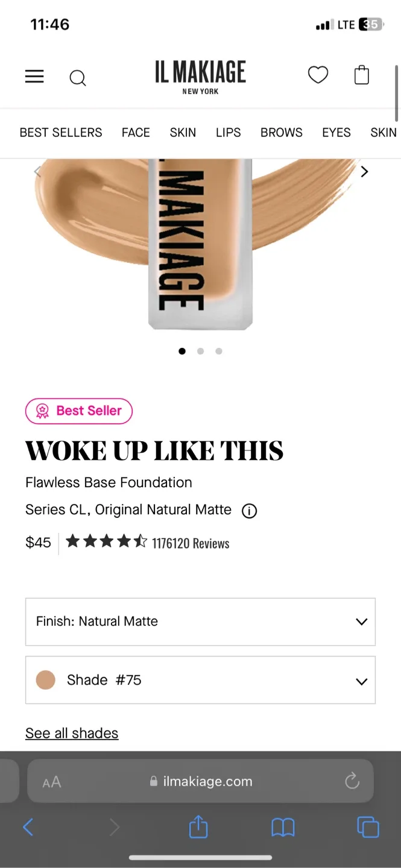
Task: Click the See all shades link
Action: (72, 732)
